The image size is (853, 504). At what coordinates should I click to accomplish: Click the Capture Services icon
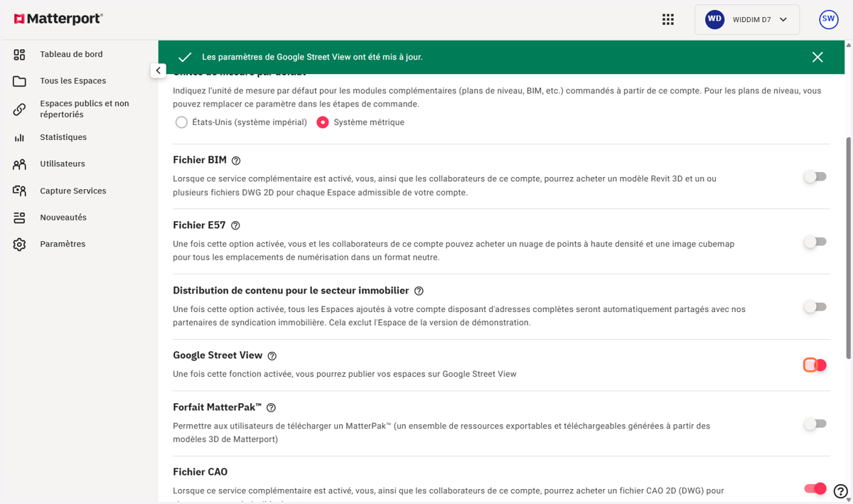tap(19, 191)
